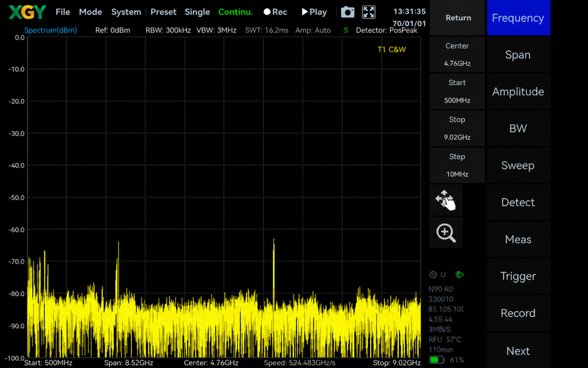Apply the Preset option

163,12
